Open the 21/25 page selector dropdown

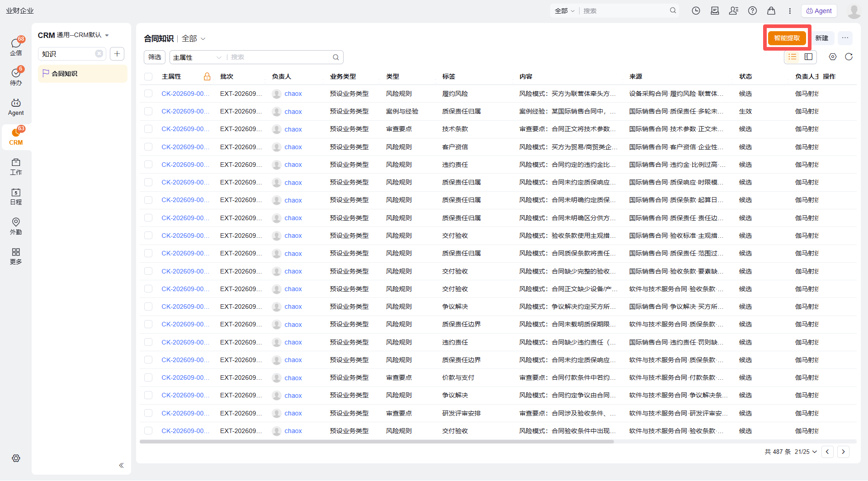806,452
